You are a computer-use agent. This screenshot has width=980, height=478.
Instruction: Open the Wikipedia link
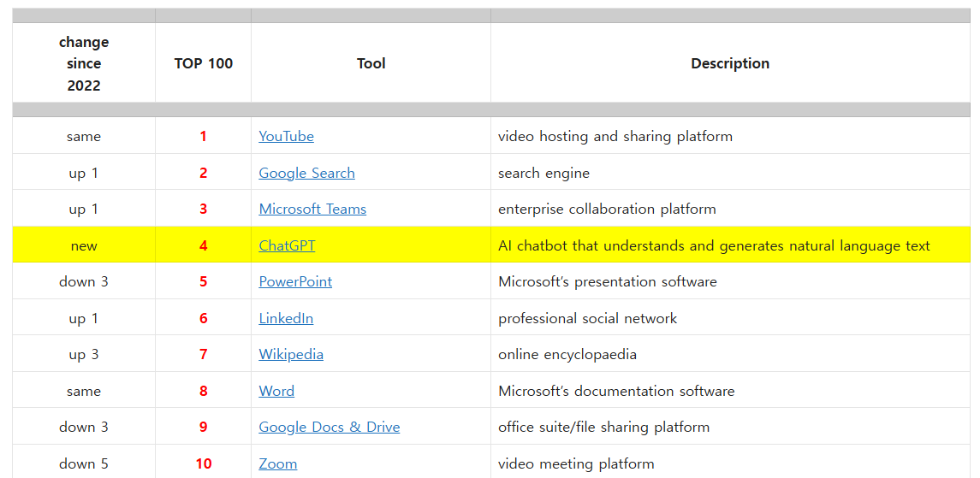point(291,355)
